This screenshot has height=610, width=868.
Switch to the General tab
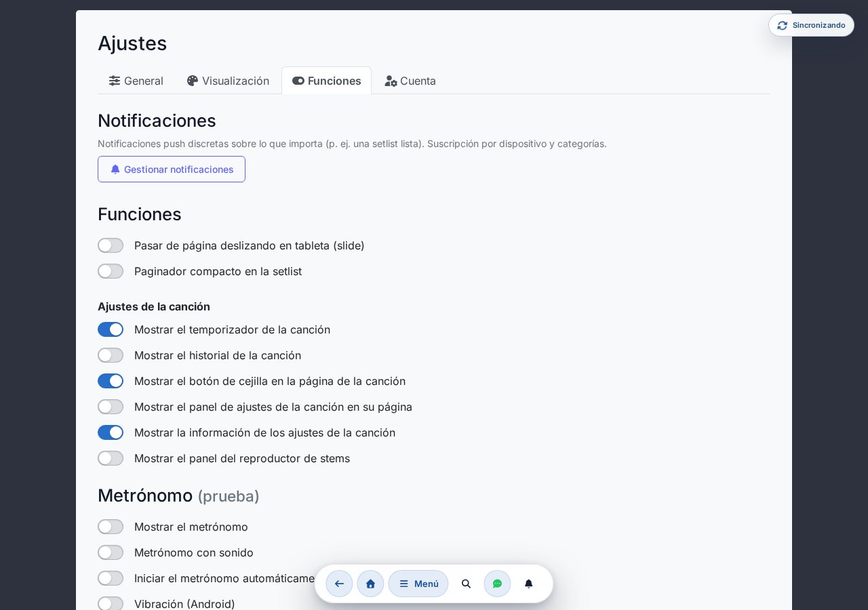[x=136, y=81]
